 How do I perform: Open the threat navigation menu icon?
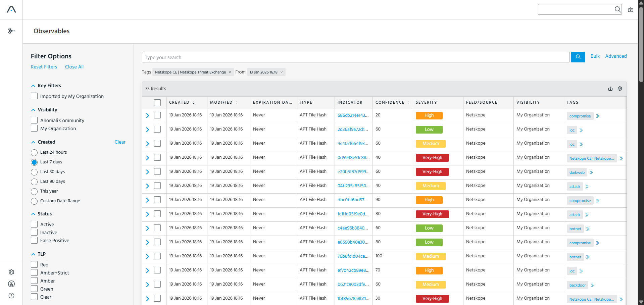(11, 31)
